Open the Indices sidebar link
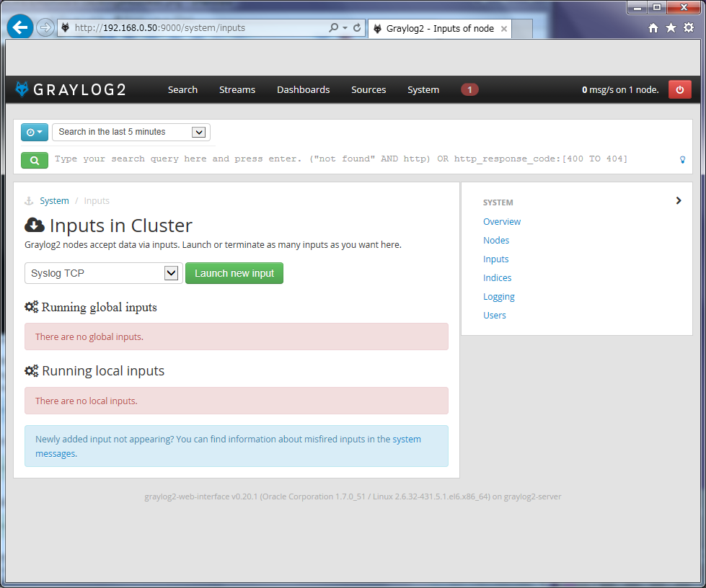706x588 pixels. (498, 278)
